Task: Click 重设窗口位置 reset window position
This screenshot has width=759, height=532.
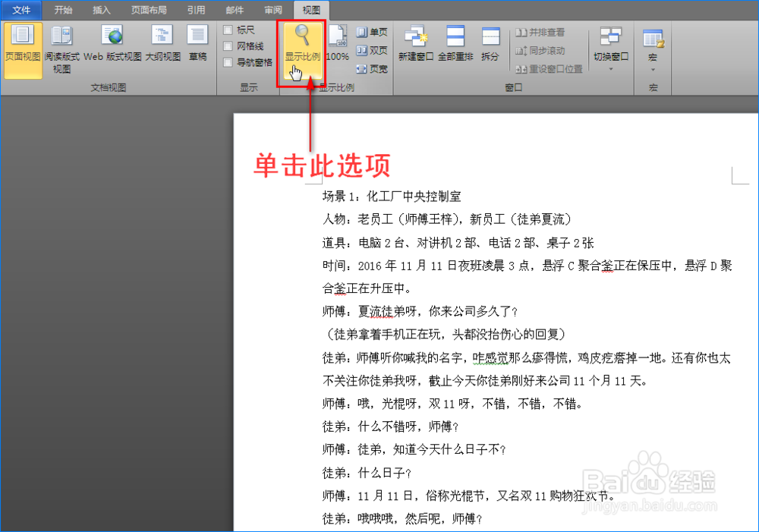Action: pos(549,69)
